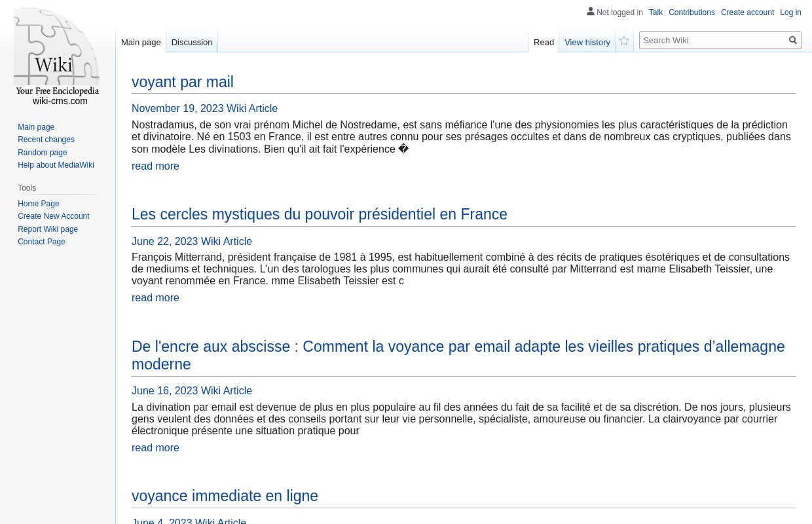
Task: Open your Contributions page
Action: click(692, 12)
